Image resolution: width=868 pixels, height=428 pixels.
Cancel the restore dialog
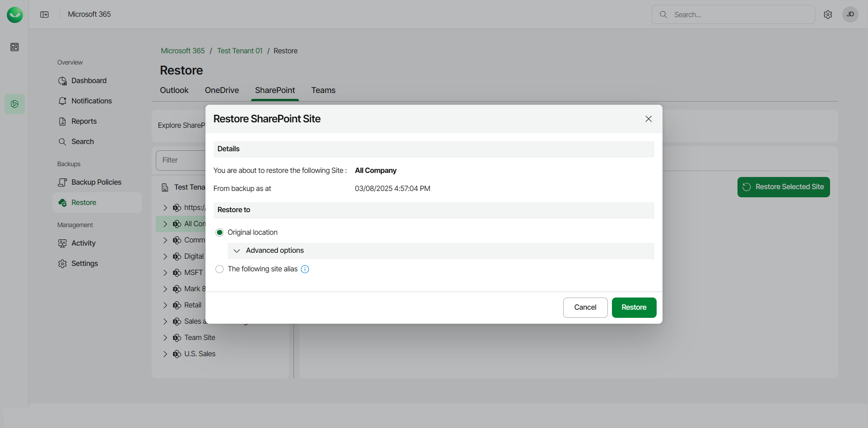585,307
